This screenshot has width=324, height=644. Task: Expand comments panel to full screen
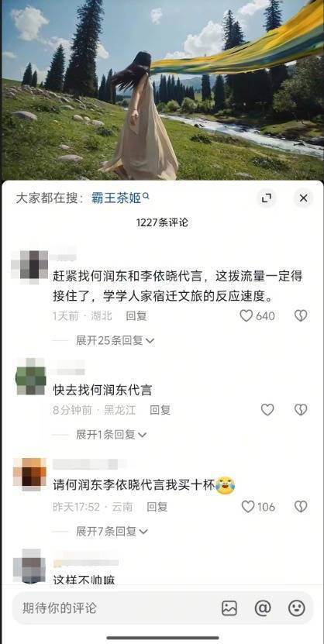click(x=267, y=198)
